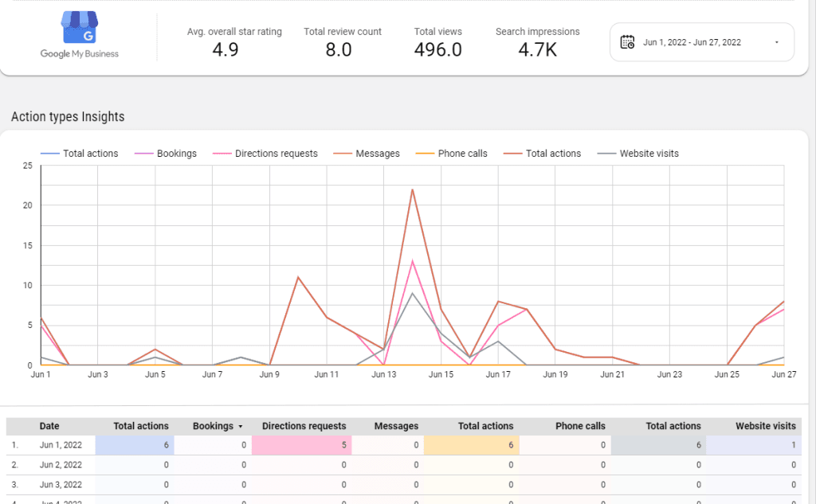Click the Total views 496.0 scorecard

(x=437, y=41)
